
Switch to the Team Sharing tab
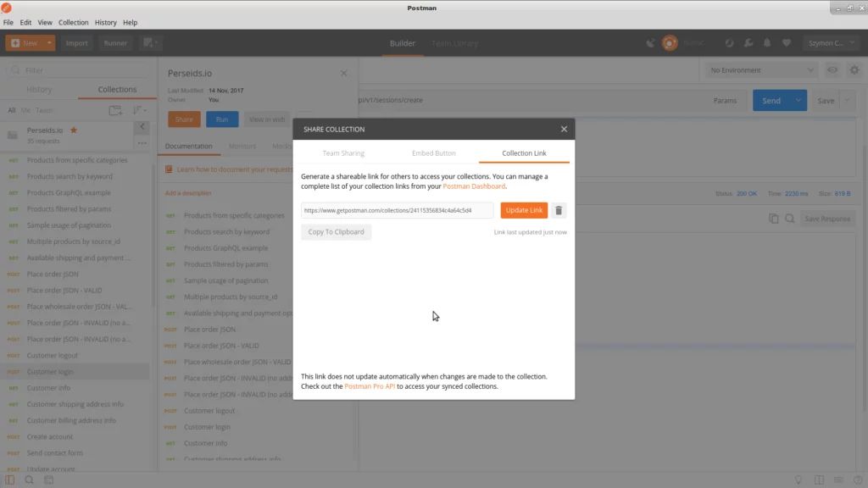343,153
